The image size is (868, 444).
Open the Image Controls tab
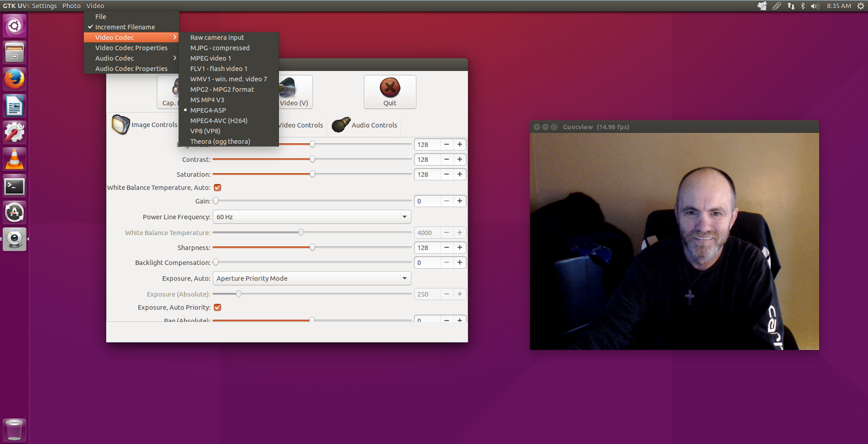pos(144,125)
